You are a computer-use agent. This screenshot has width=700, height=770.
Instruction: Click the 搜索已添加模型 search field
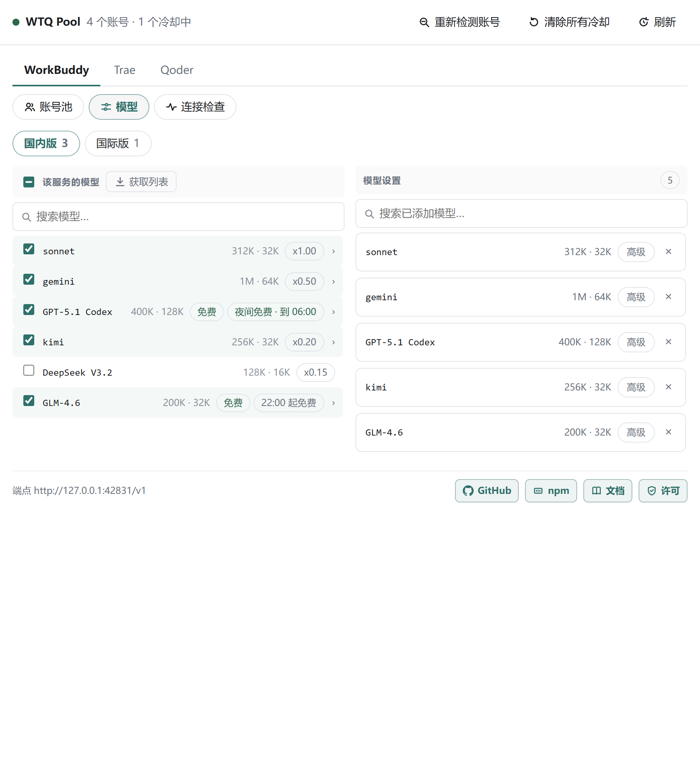[x=521, y=213]
